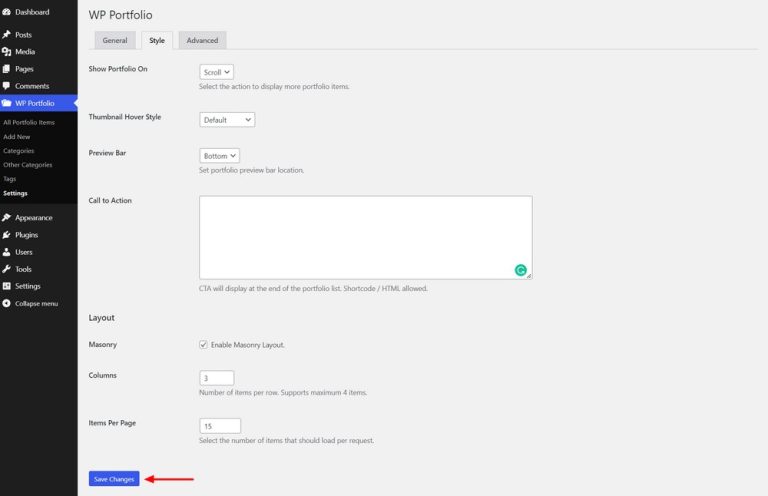
Task: Open the Show Portfolio On dropdown
Action: [216, 72]
